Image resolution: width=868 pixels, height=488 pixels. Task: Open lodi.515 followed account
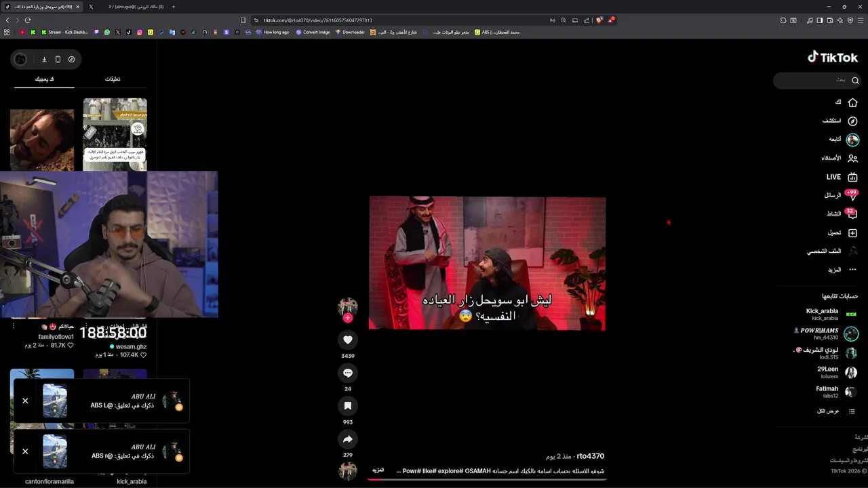pos(825,353)
